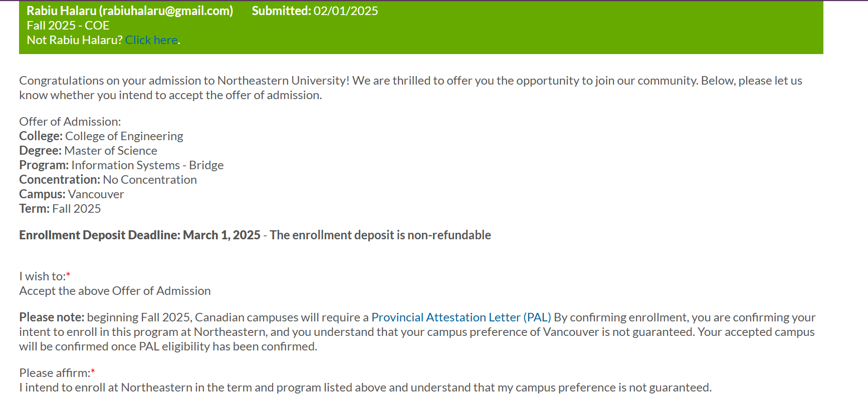Click the "Not Rabiu Halaru?" text
Viewport: 868px width, 405px height.
(74, 40)
